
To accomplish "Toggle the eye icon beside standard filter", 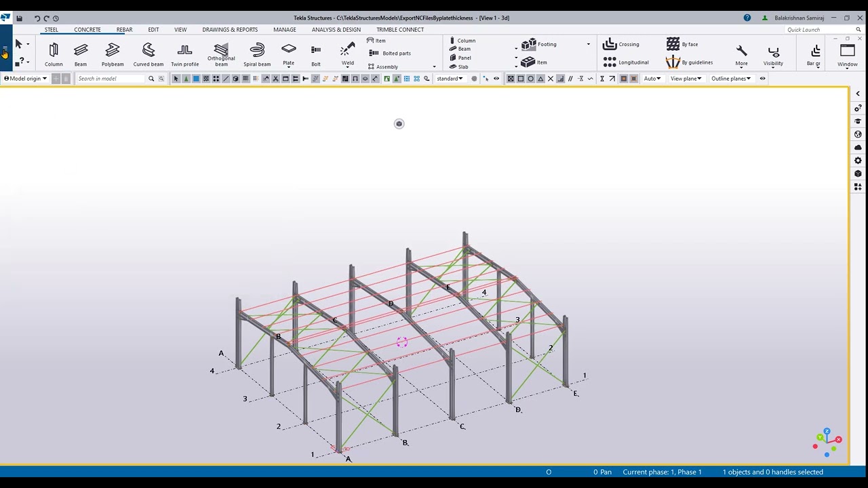I will coord(496,79).
